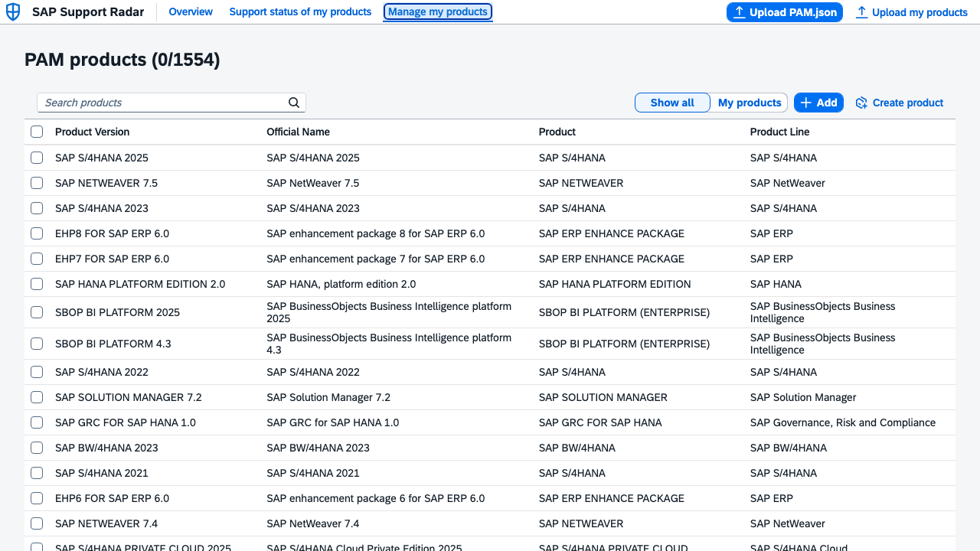Check the SAP BW/4HANA 2023 checkbox
This screenshot has height=551, width=980.
click(x=37, y=448)
